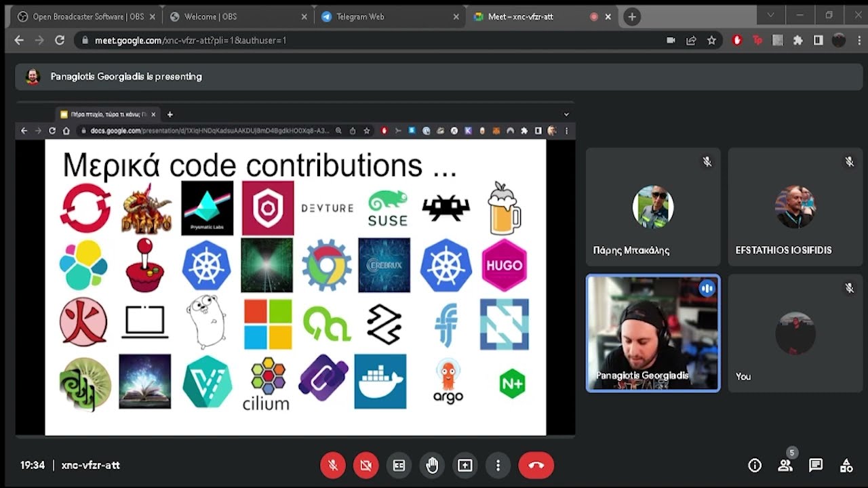The image size is (868, 488).
Task: Raise hand in the meeting
Action: (432, 466)
